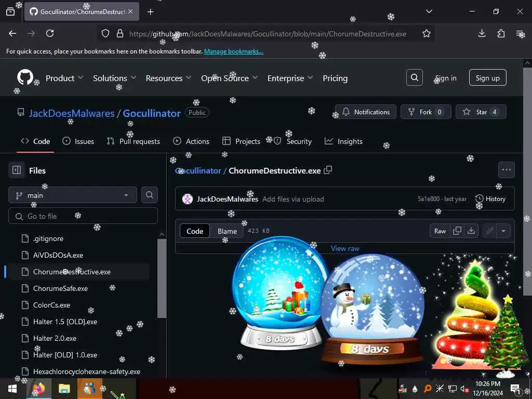Image resolution: width=532 pixels, height=399 pixels.
Task: List all tabs with the chevron button
Action: [429, 11]
